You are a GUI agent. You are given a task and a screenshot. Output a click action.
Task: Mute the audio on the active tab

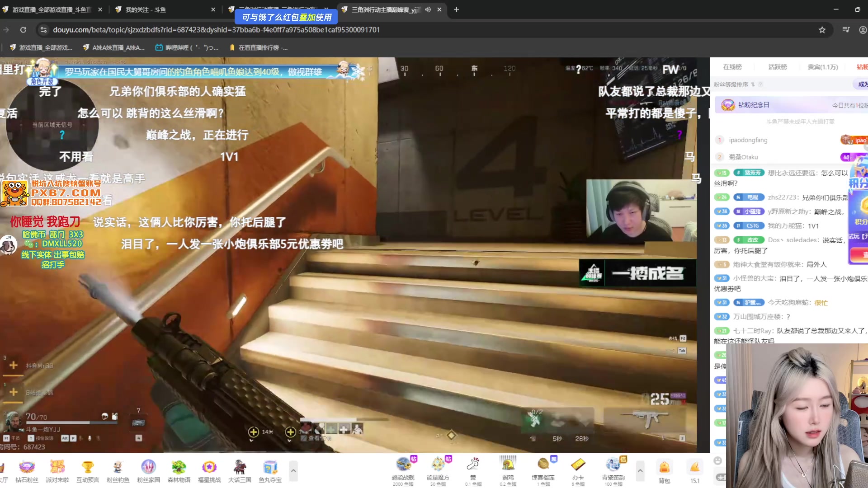[428, 9]
